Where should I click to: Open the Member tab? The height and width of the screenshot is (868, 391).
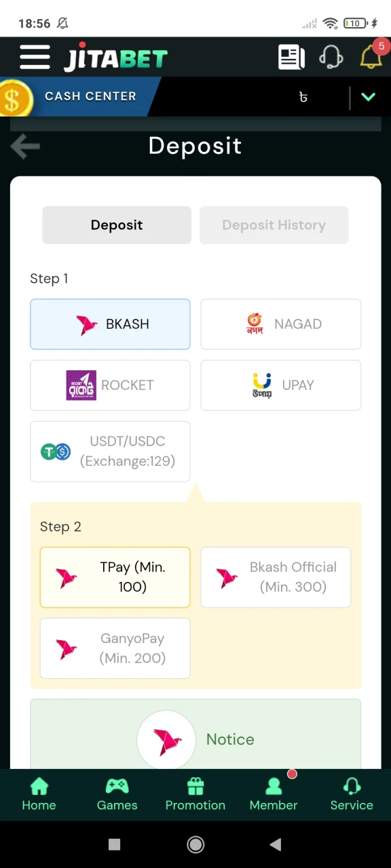(x=273, y=793)
